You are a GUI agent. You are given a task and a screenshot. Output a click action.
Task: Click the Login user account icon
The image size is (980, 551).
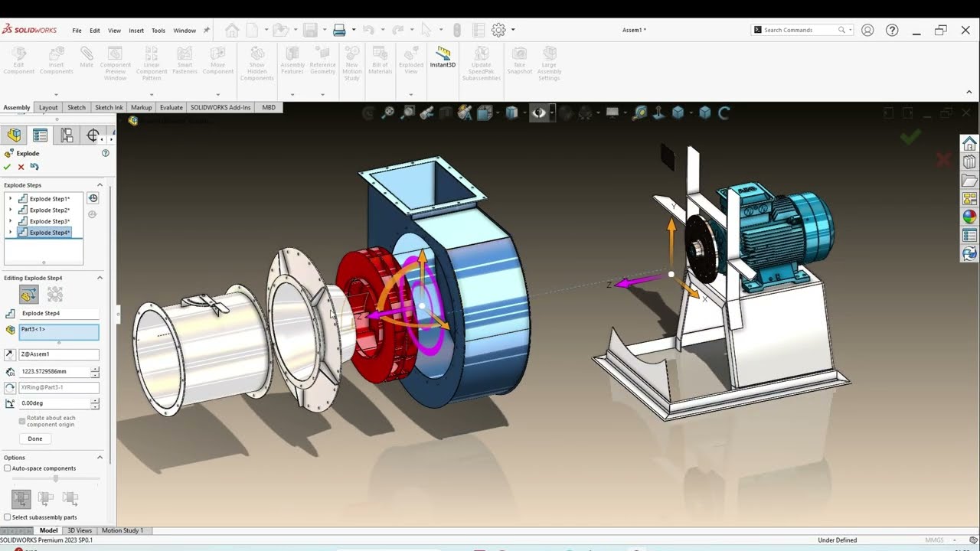click(867, 30)
